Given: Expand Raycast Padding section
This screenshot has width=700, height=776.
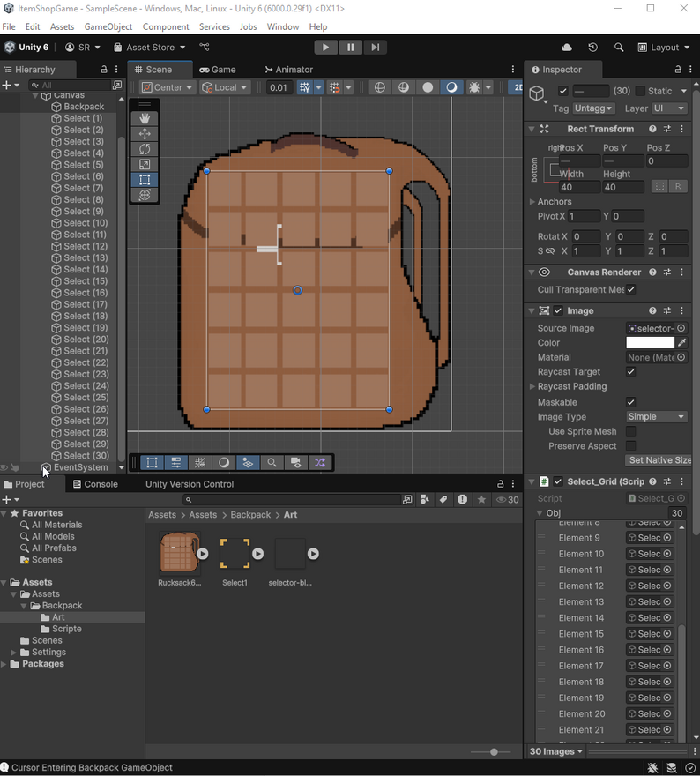Looking at the screenshot, I should (532, 386).
